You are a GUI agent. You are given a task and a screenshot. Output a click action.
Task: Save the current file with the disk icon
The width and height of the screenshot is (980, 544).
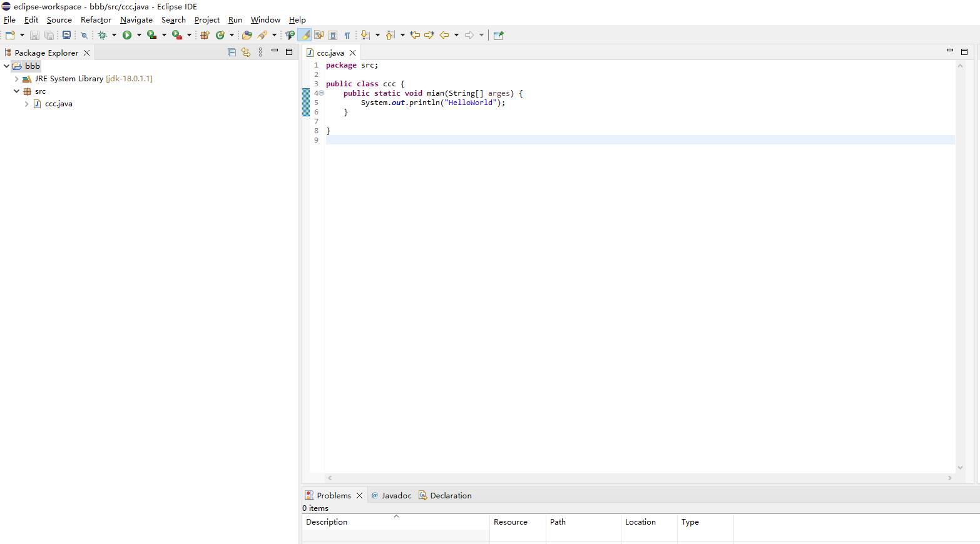(x=34, y=35)
